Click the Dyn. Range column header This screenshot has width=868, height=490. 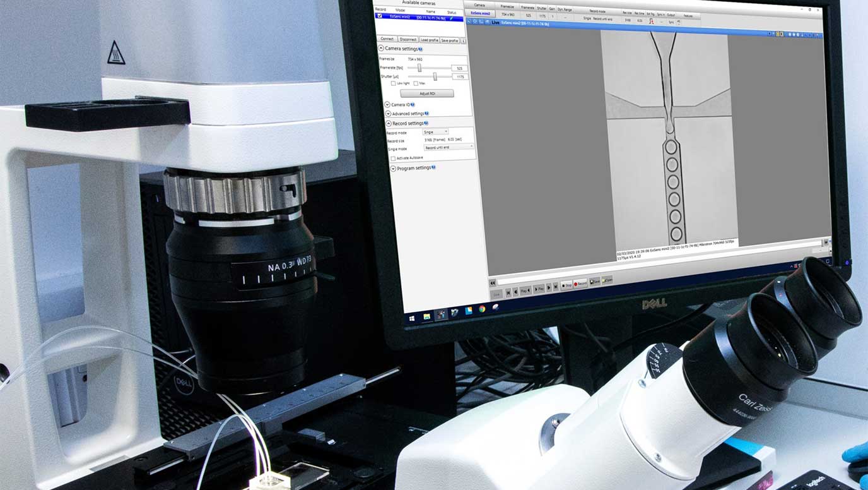(x=565, y=9)
